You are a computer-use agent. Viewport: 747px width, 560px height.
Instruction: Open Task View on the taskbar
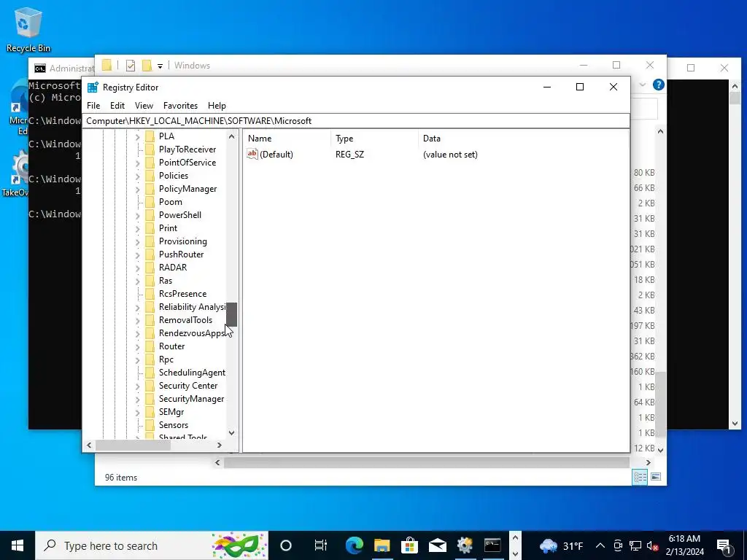(x=321, y=545)
